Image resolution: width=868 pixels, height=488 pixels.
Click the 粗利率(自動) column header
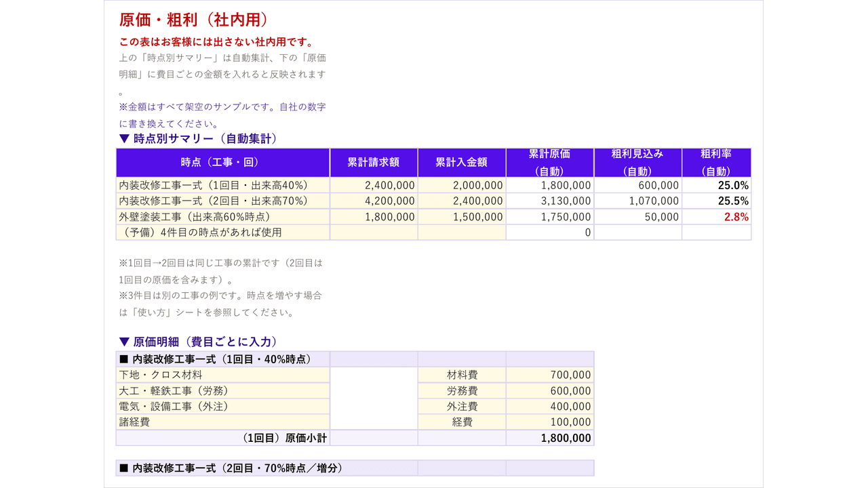(717, 163)
